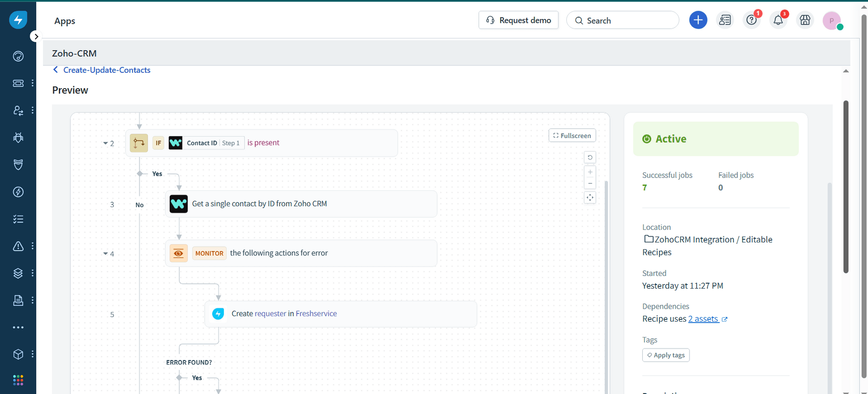The height and width of the screenshot is (394, 868).
Task: Click the scroll up arrow near Preview
Action: [846, 71]
